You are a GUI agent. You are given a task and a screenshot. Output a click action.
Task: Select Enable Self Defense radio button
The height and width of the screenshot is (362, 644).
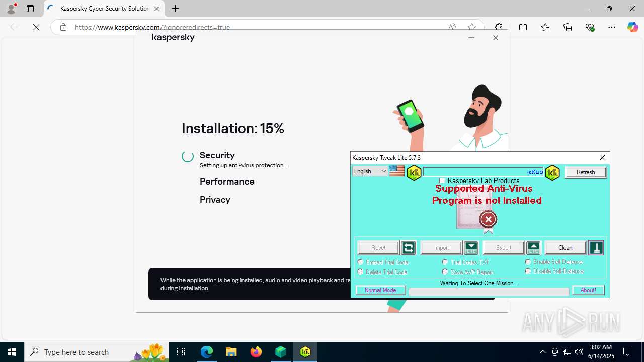pyautogui.click(x=528, y=261)
